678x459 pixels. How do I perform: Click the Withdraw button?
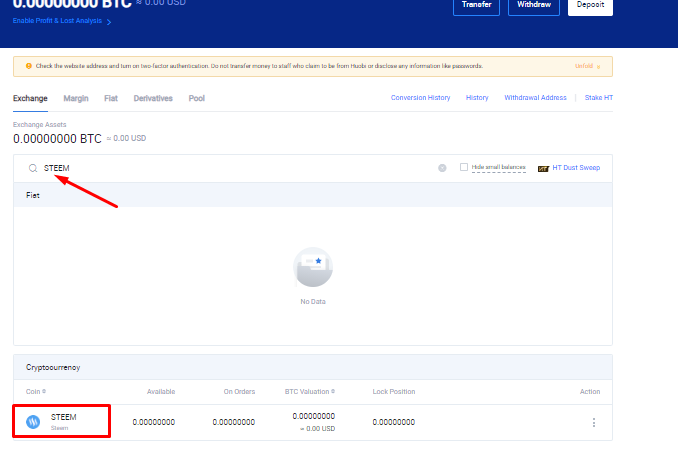(534, 6)
